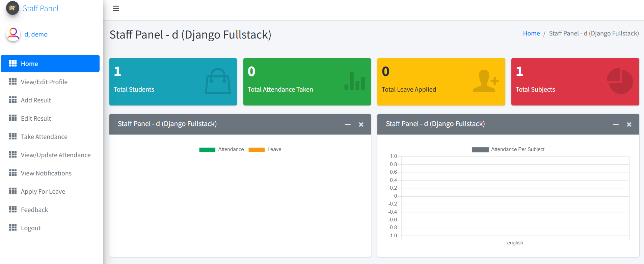Image resolution: width=644 pixels, height=264 pixels.
Task: Collapse the left chart card with minus button
Action: (x=348, y=124)
